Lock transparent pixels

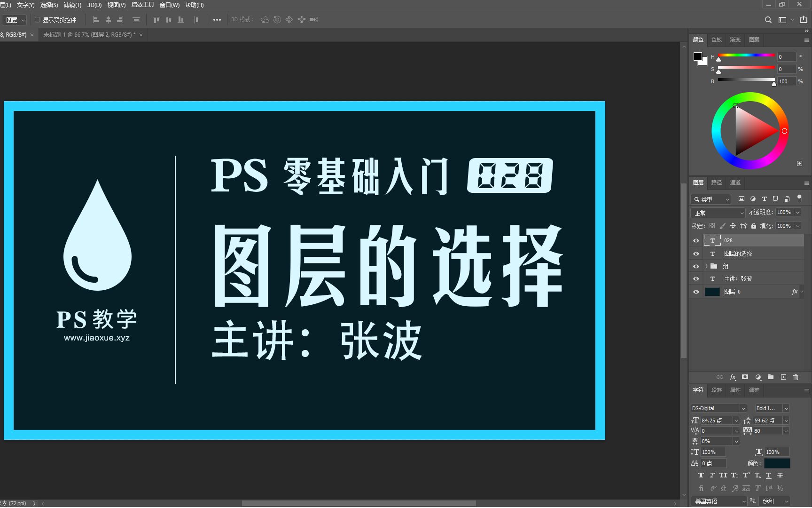point(712,226)
